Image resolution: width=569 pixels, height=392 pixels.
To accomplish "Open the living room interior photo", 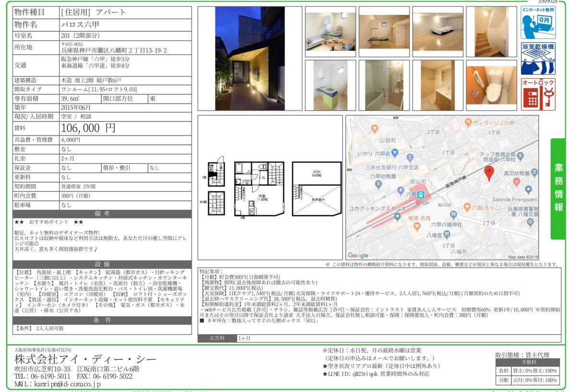I will [x=330, y=32].
